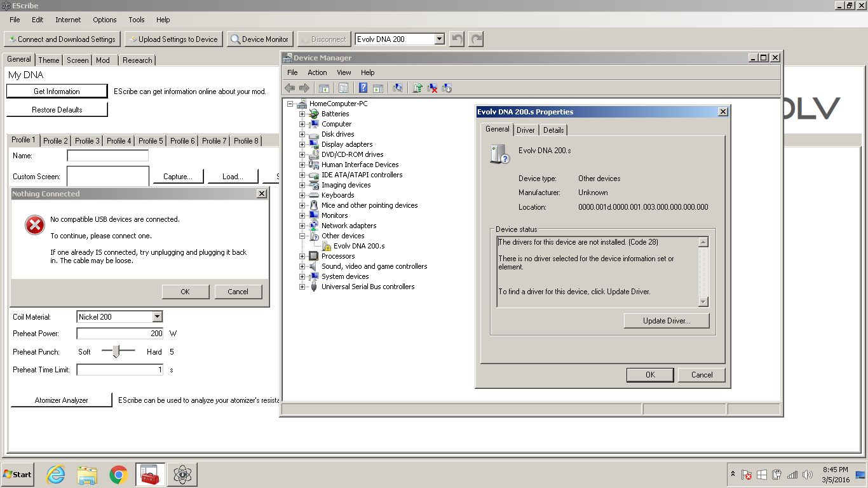This screenshot has height=488, width=868.
Task: Expand the Display adapters tree node
Action: coord(302,144)
